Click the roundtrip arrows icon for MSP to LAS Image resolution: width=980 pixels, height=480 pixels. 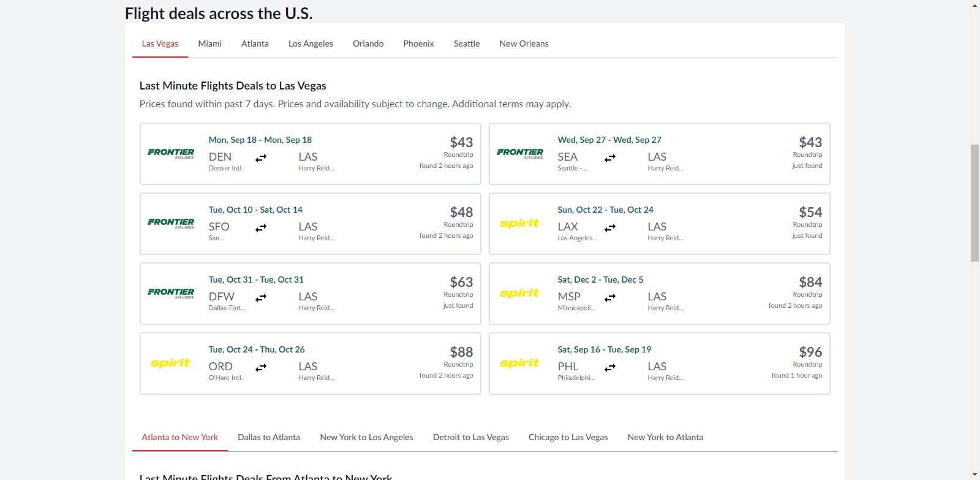(610, 298)
